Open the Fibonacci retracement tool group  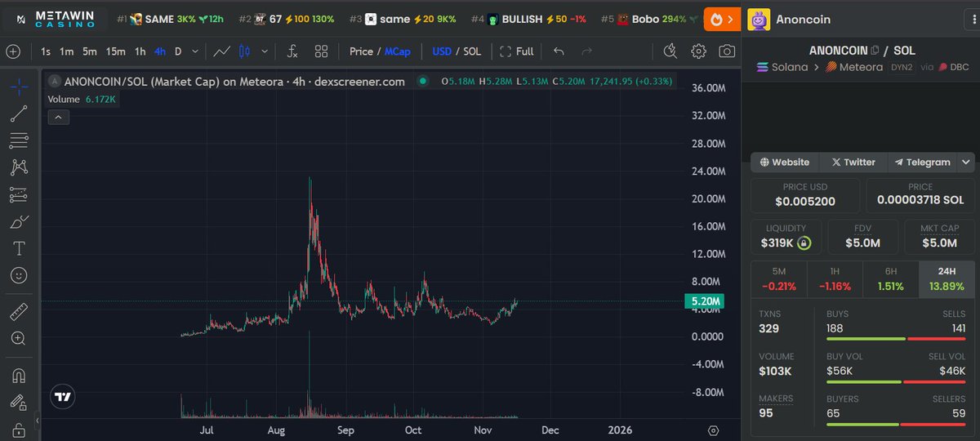point(19,140)
